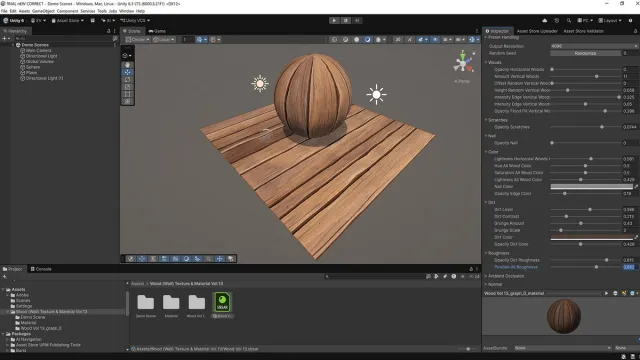Image resolution: width=640 pixels, height=360 pixels.
Task: Select Plane in the Hierarchy
Action: 31,72
